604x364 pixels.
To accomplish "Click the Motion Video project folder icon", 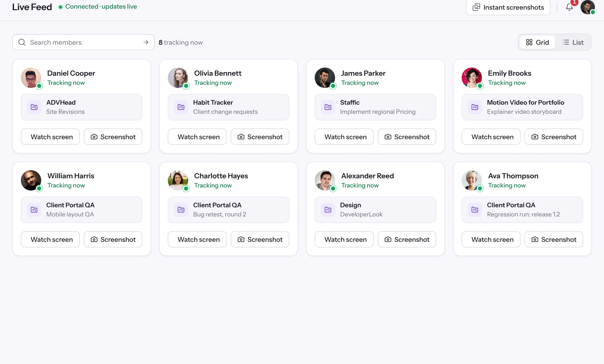I will (x=475, y=107).
